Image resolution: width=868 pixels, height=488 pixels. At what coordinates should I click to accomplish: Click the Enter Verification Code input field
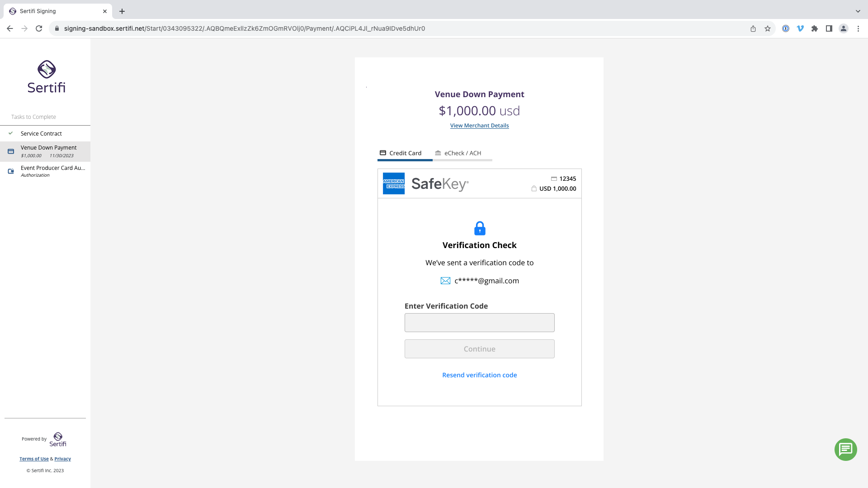(479, 323)
